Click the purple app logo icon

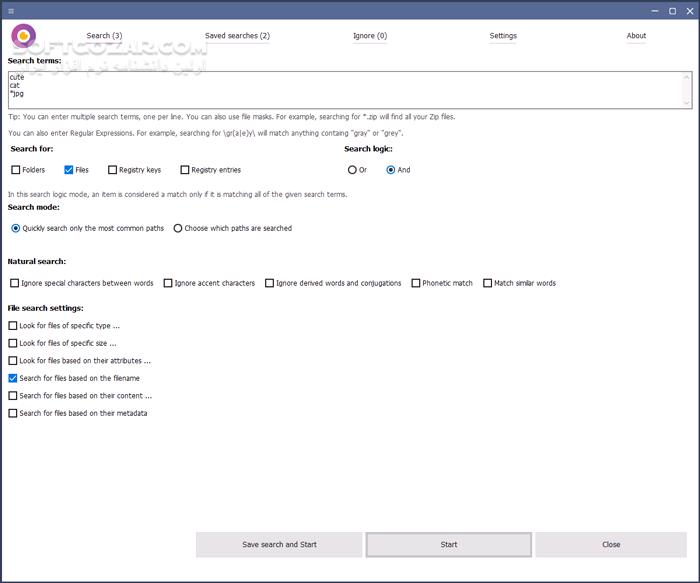click(24, 37)
